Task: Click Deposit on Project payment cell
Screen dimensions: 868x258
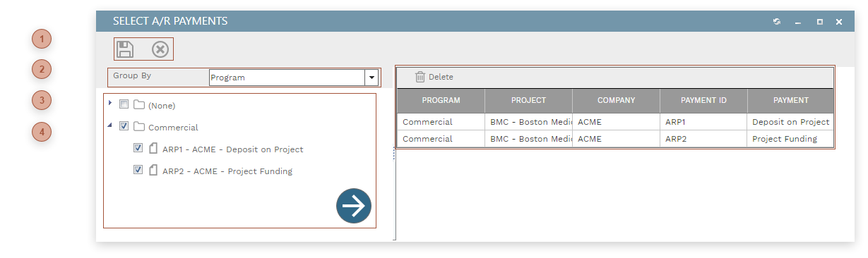Action: coord(790,122)
